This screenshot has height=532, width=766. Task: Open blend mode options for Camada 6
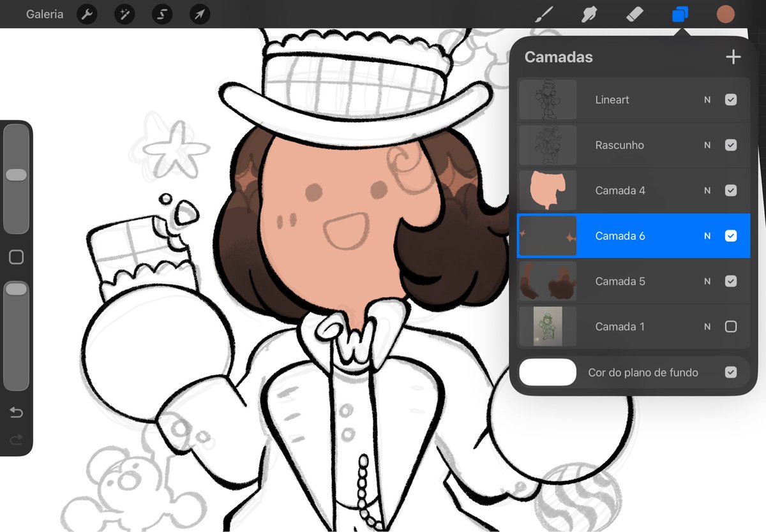pos(707,235)
